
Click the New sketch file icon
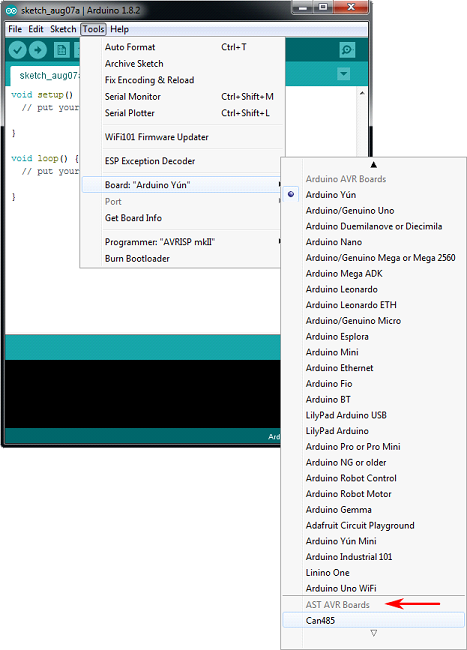click(x=62, y=50)
